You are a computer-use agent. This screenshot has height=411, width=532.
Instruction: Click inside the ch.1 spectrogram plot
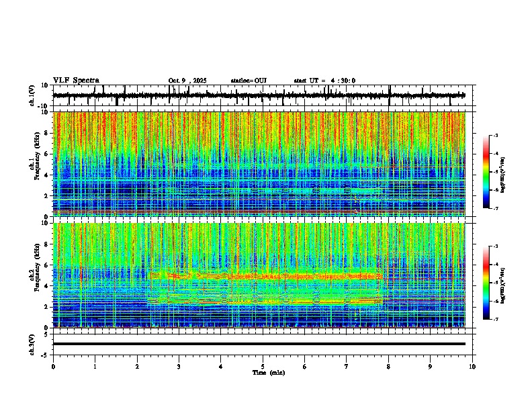pyautogui.click(x=259, y=164)
